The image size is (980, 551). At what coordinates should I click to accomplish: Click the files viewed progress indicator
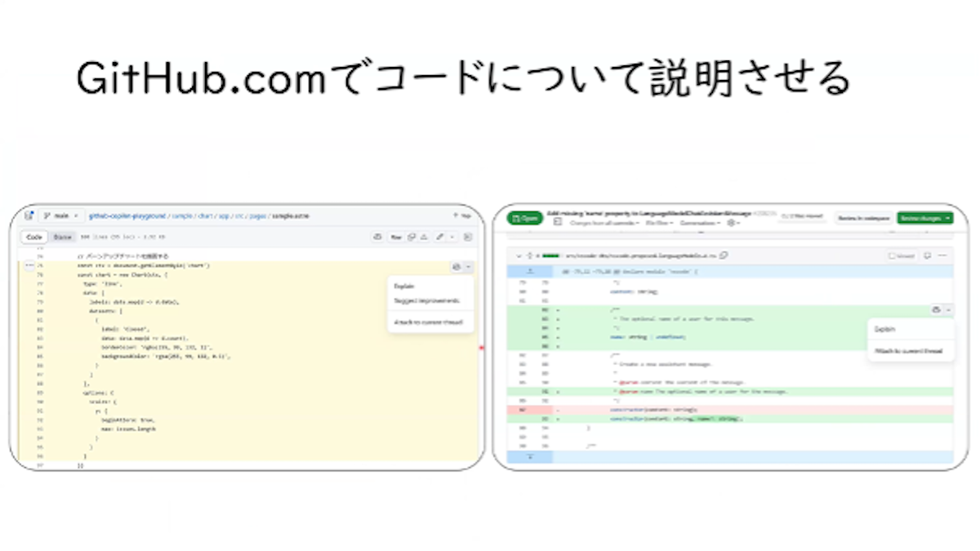coord(801,217)
